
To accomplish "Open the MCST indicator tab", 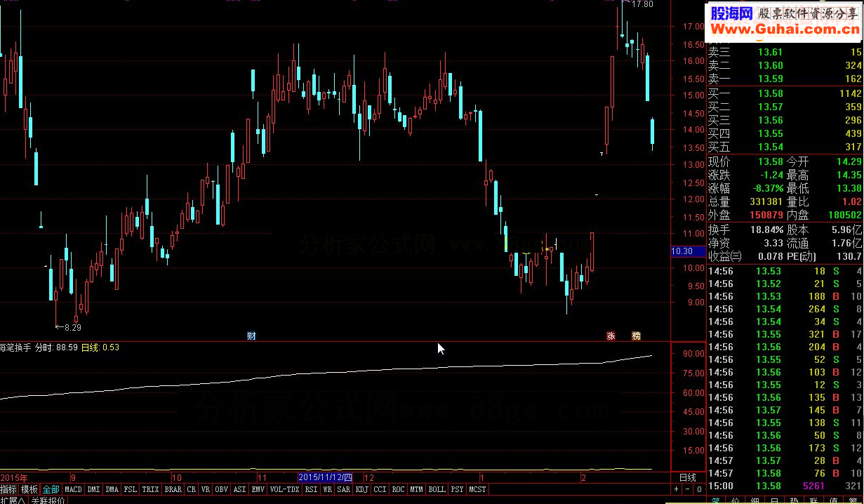I will pyautogui.click(x=477, y=489).
